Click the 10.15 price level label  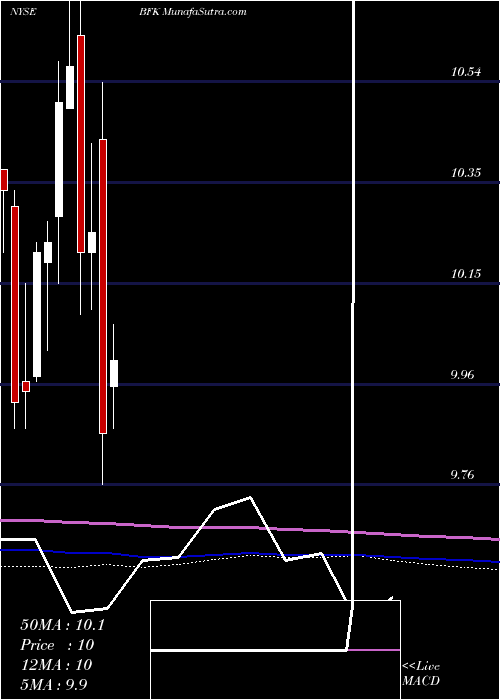[466, 274]
